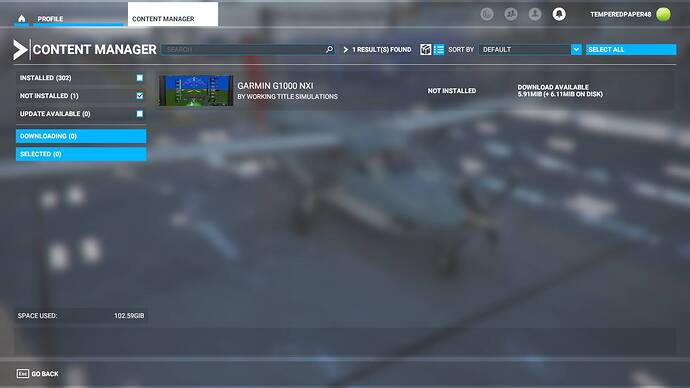This screenshot has height=388, width=690.
Task: Click the Select All button
Action: point(631,49)
